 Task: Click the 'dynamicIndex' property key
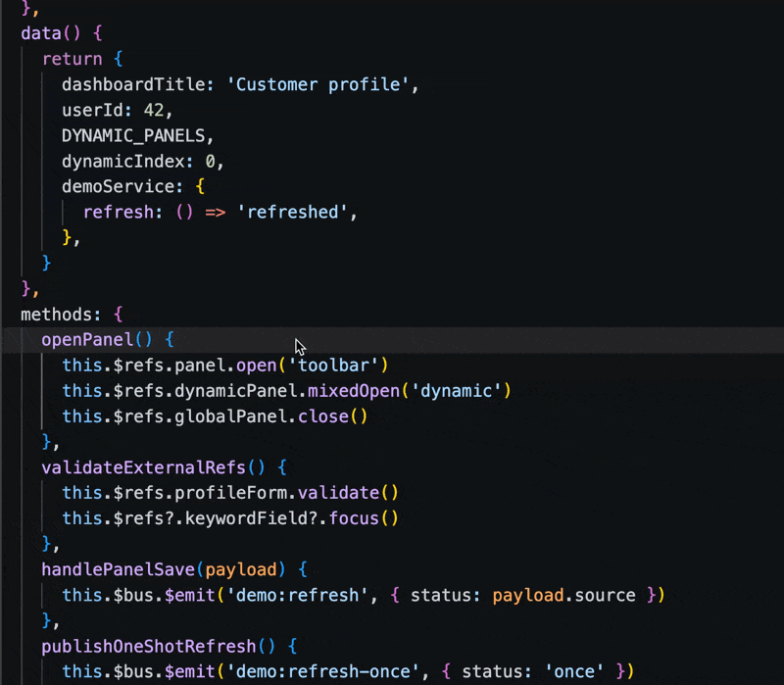point(123,161)
